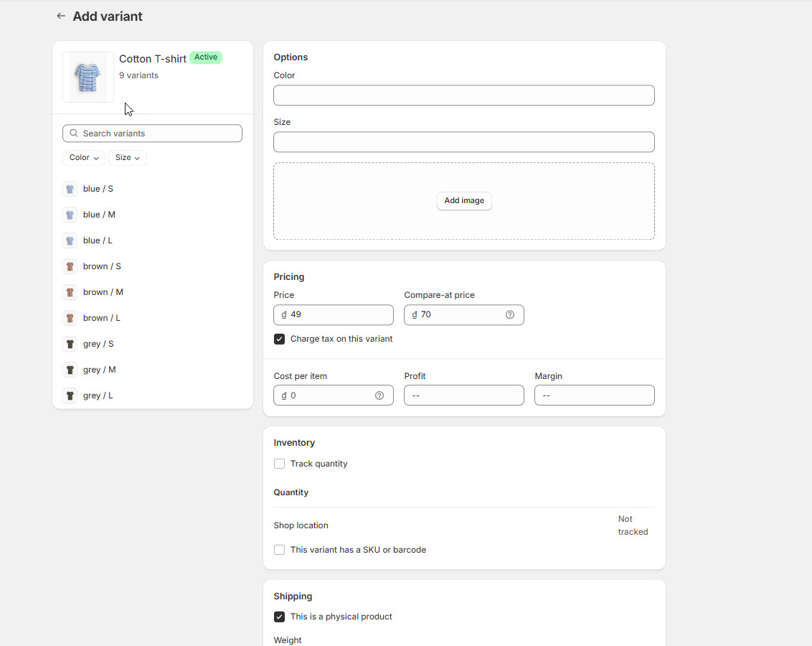
Task: Click into the Price field
Action: 337,314
